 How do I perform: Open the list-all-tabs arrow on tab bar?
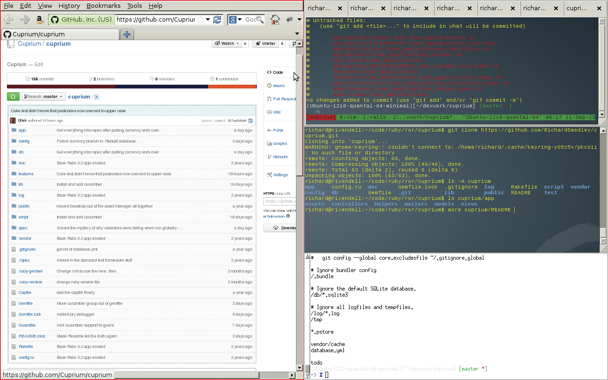click(297, 34)
